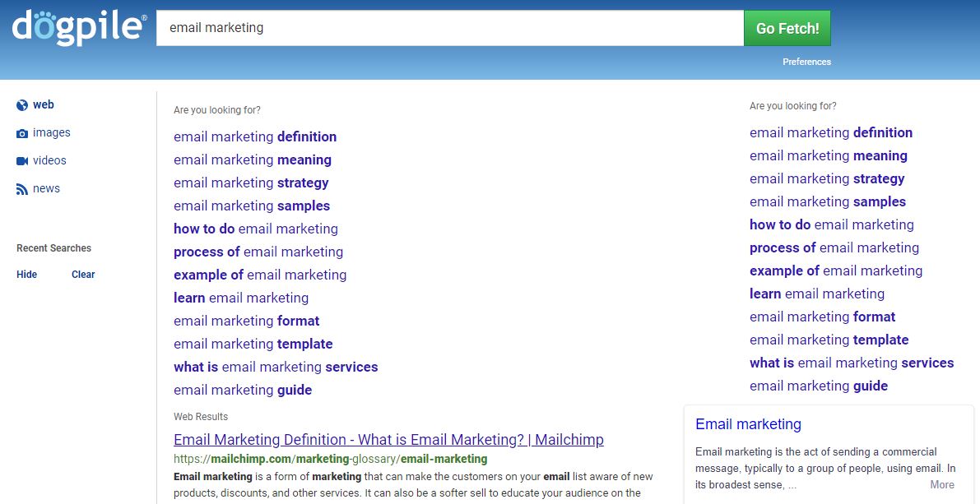The height and width of the screenshot is (504, 980).
Task: Open left suggestion email marketing template
Action: pyautogui.click(x=253, y=344)
